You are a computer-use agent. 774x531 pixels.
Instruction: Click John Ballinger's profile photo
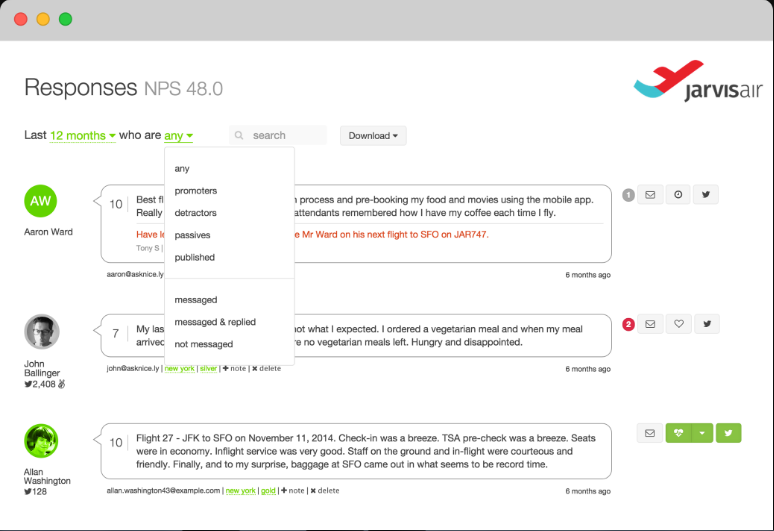pyautogui.click(x=41, y=332)
